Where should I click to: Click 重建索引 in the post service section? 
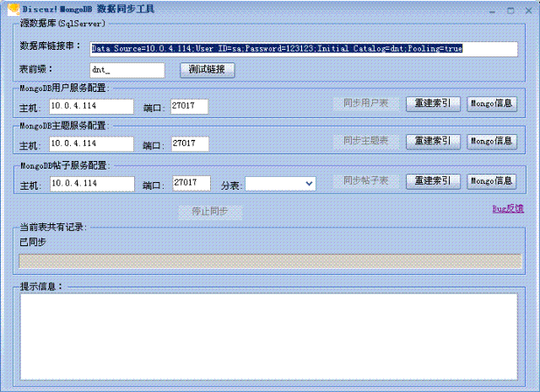tap(433, 181)
